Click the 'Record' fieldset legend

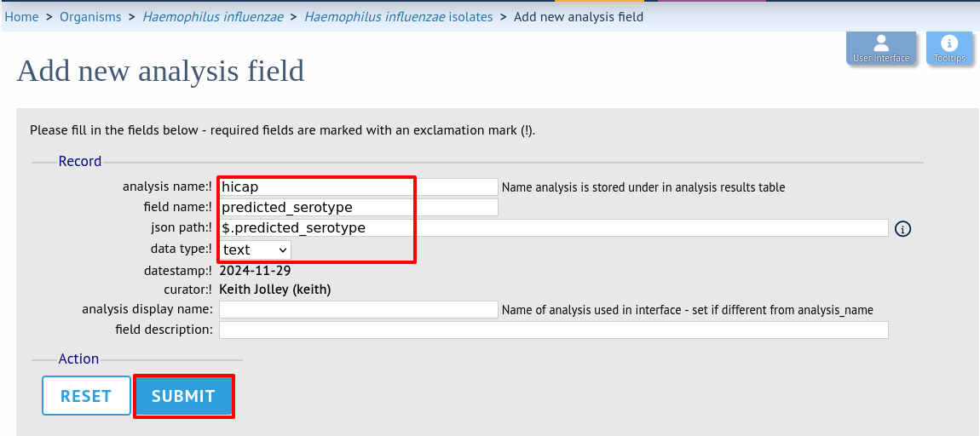pyautogui.click(x=80, y=161)
